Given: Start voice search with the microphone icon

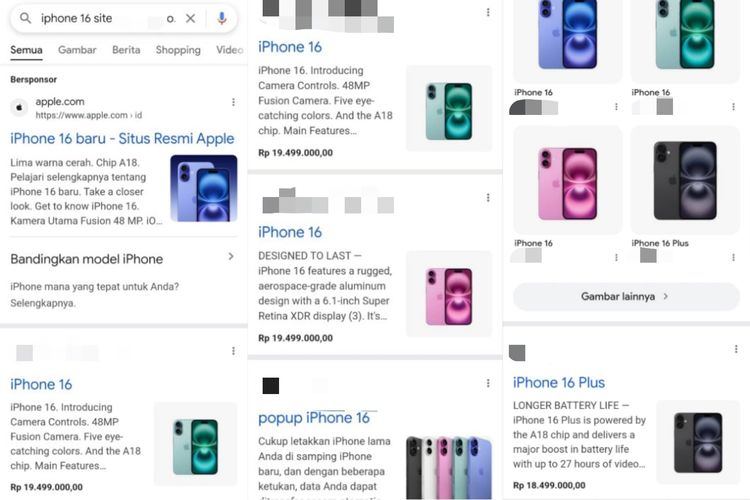Looking at the screenshot, I should point(221,18).
